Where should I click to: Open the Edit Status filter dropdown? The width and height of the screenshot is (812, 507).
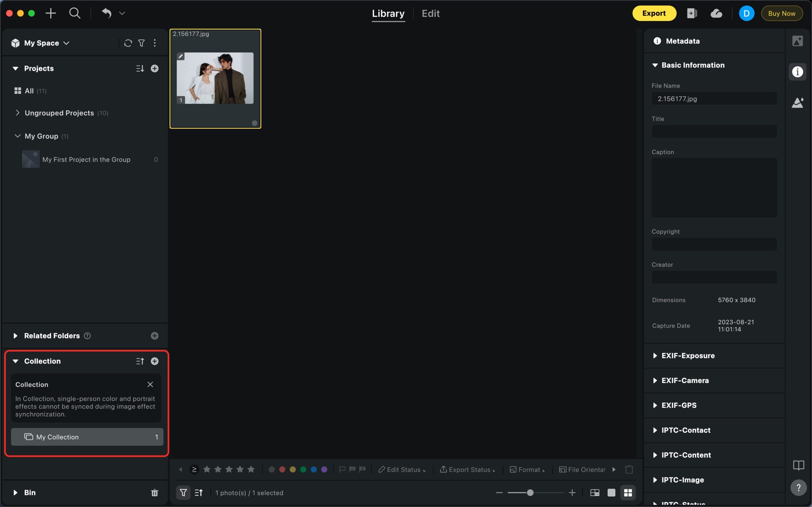pos(402,470)
